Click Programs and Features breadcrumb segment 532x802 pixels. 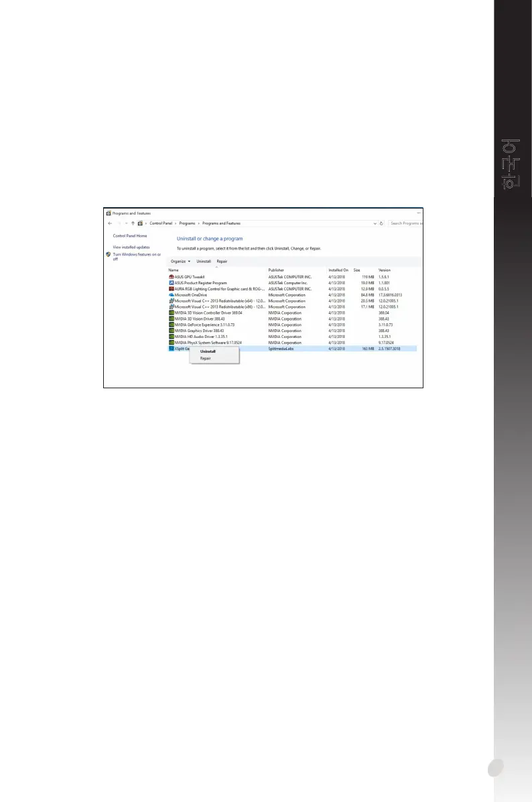pyautogui.click(x=221, y=223)
